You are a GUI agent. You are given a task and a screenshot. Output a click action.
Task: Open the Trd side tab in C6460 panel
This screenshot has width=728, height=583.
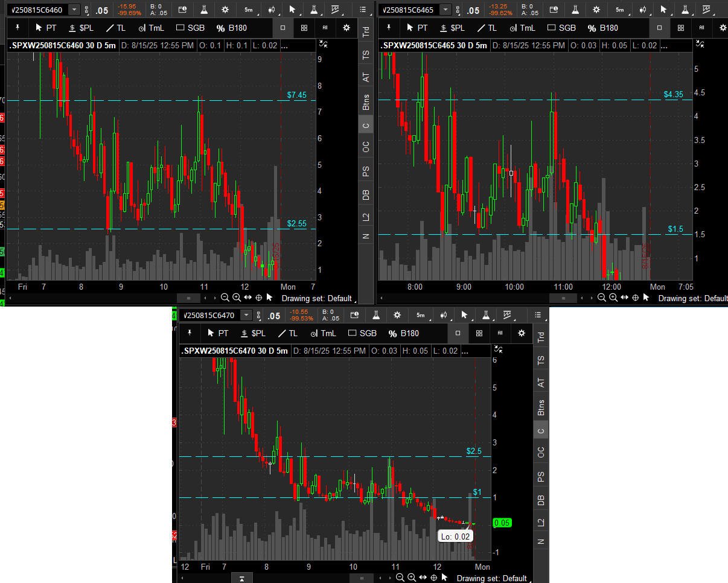point(366,32)
